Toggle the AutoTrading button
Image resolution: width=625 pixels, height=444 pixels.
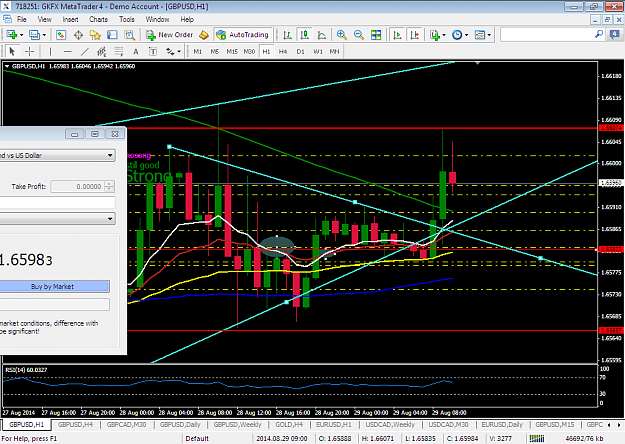(243, 35)
